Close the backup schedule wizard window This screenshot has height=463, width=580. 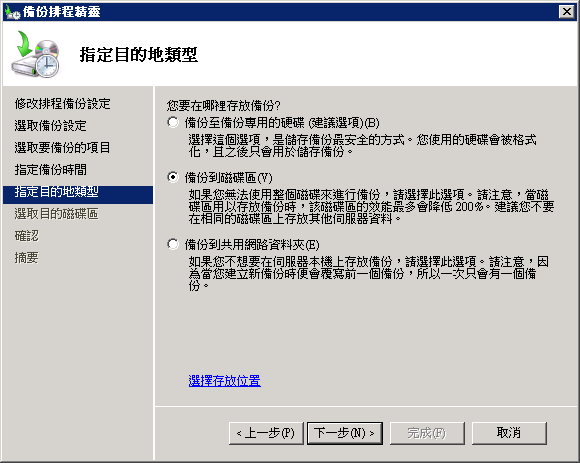click(x=567, y=12)
